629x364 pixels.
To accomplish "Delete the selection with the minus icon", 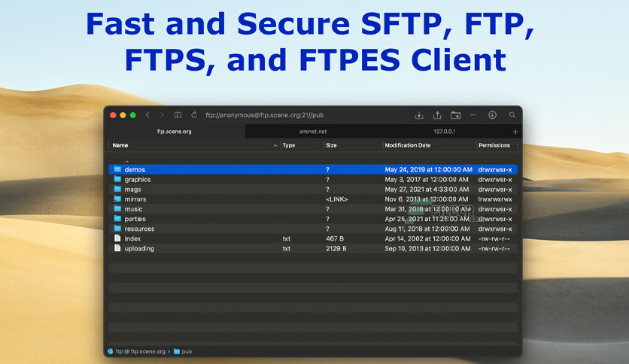I will 473,115.
